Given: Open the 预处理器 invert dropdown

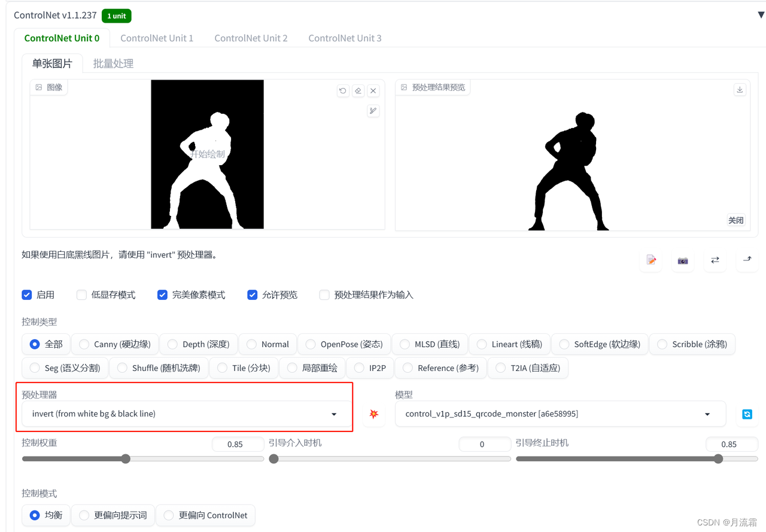Looking at the screenshot, I should click(187, 414).
